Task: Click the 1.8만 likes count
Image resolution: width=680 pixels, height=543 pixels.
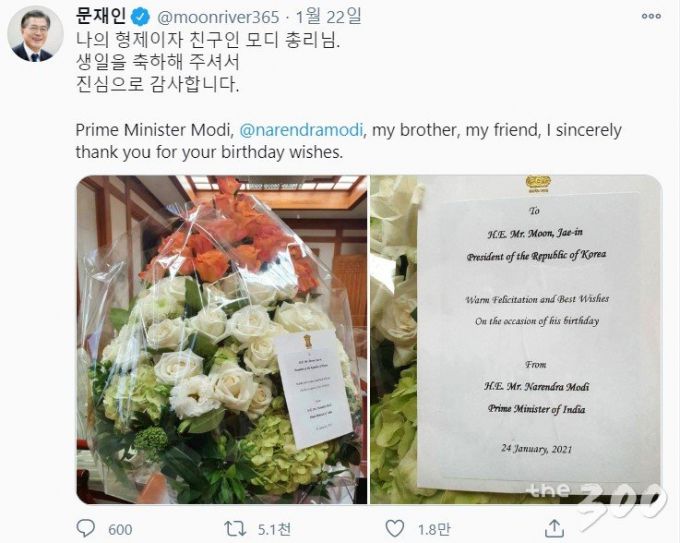Action: 434,530
